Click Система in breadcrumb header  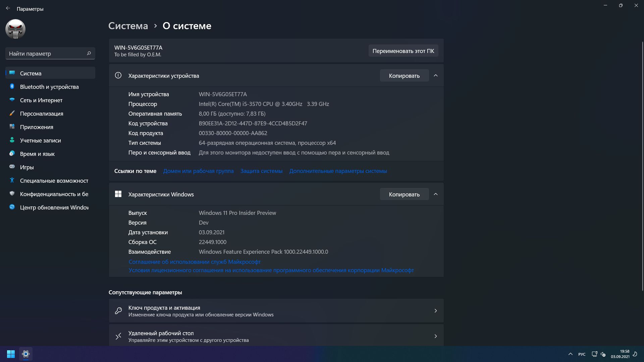(x=128, y=26)
